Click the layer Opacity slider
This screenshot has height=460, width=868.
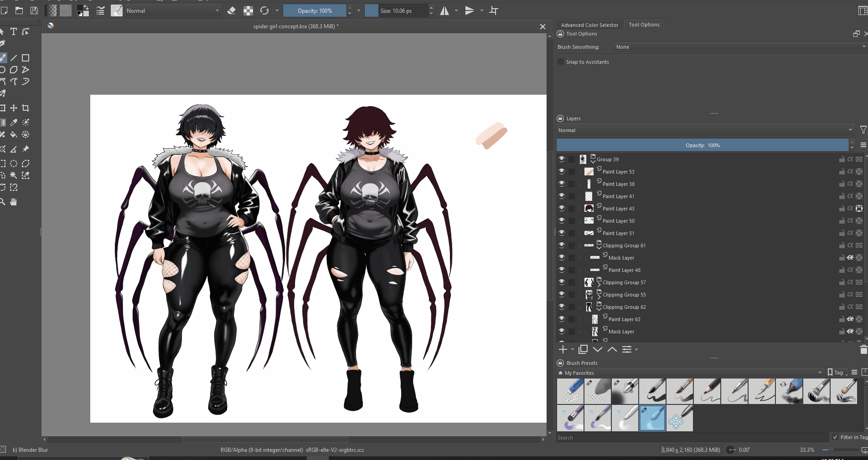[x=702, y=145]
